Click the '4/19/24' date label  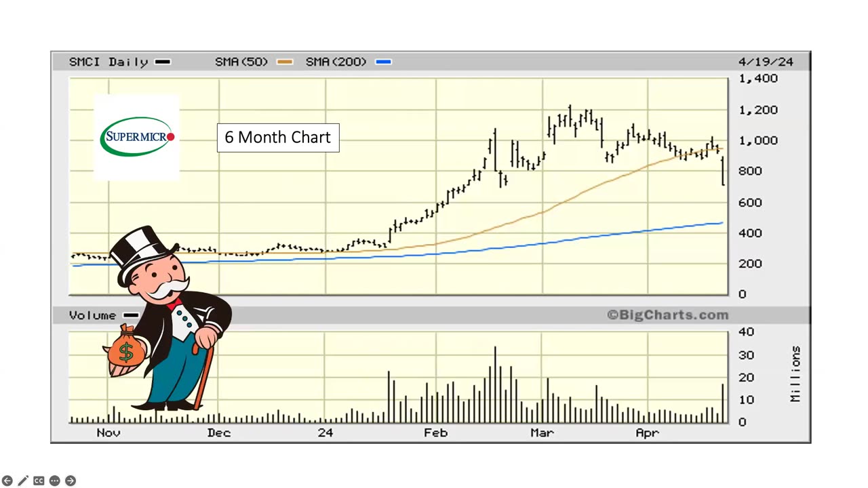click(766, 62)
